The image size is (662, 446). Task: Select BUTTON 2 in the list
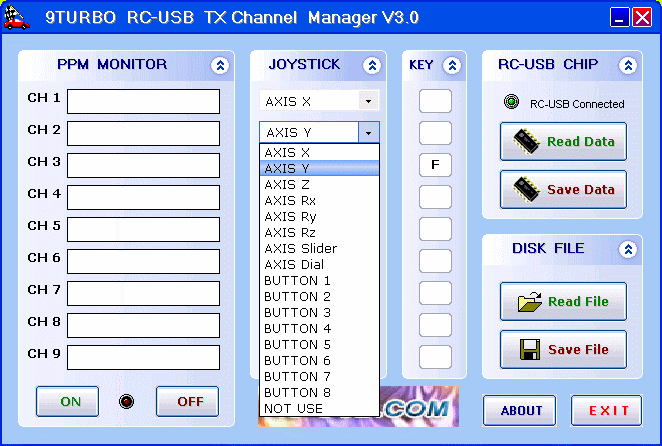pos(319,297)
